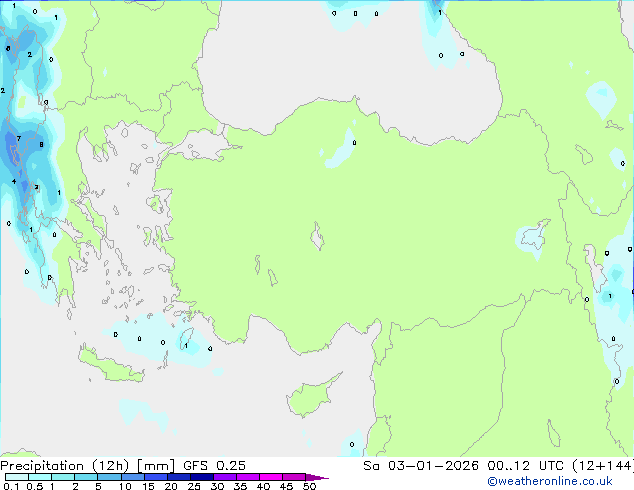Click the 40–45 mm magenta legend swatch
Image resolution: width=634 pixels, height=490 pixels.
(x=271, y=477)
